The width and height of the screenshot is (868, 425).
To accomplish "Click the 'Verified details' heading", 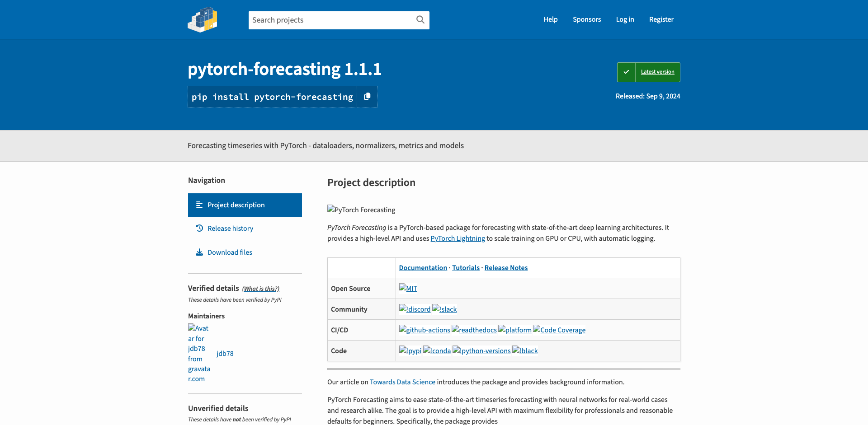I will 213,288.
